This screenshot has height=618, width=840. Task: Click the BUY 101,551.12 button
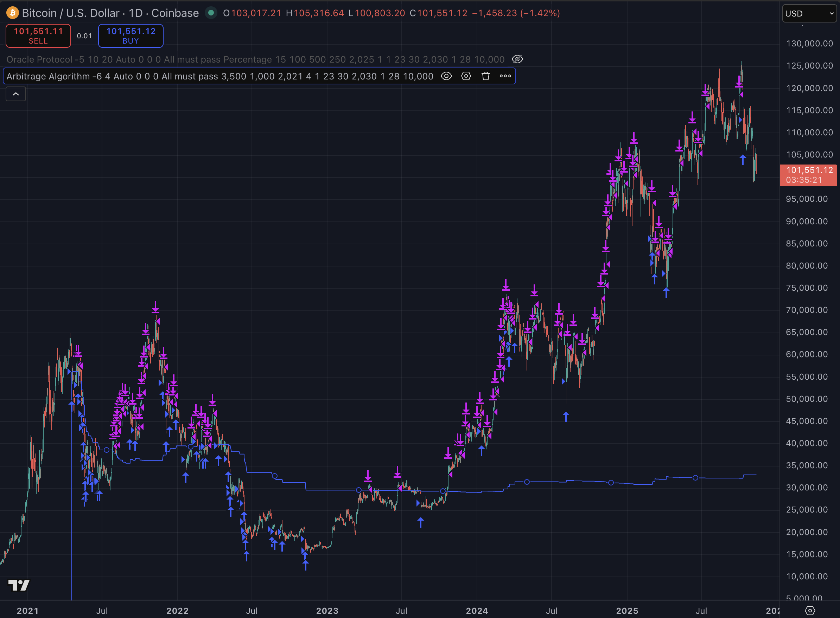(x=131, y=36)
